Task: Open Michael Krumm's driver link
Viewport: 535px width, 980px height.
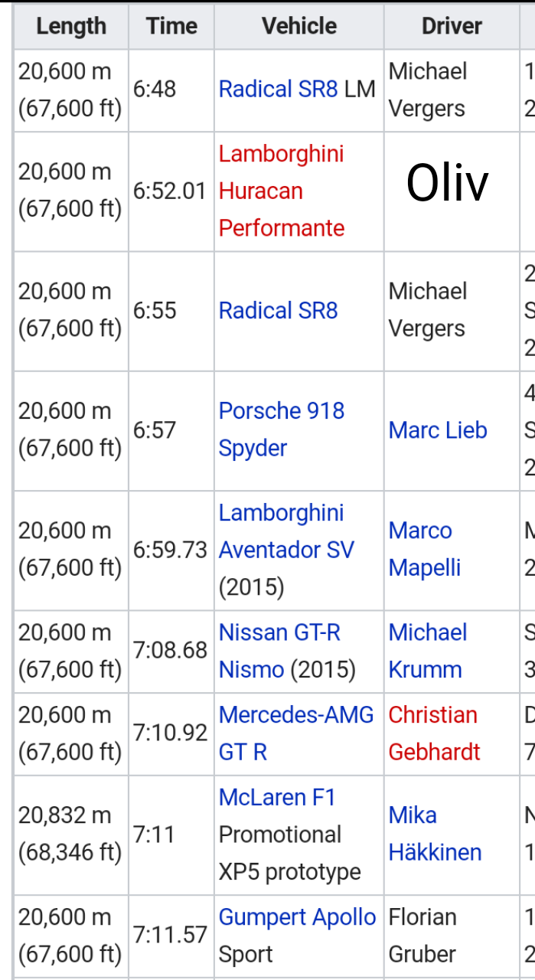Action: pos(427,651)
